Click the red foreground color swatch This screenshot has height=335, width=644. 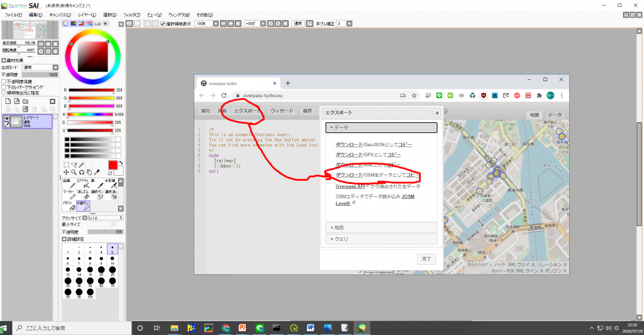(x=113, y=166)
